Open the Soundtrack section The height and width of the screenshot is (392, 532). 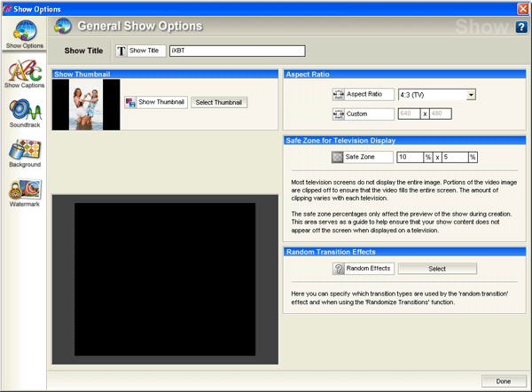(25, 114)
